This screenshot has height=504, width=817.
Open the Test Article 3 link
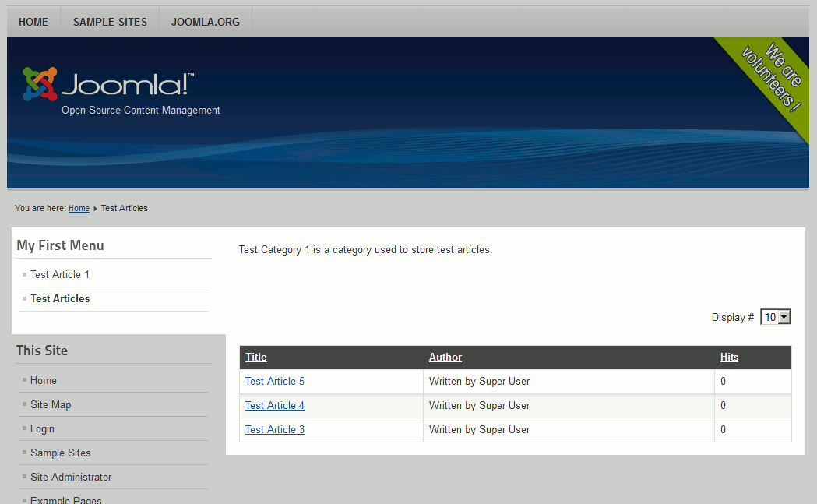[275, 429]
